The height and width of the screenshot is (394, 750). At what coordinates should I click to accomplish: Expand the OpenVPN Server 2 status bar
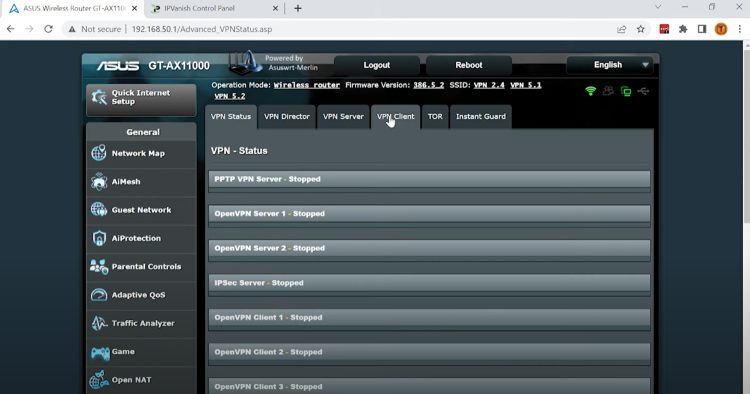tap(429, 248)
